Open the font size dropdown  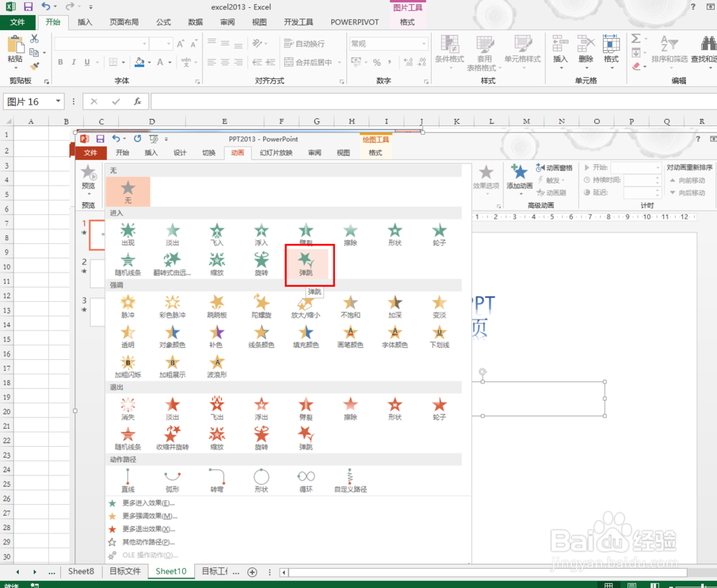point(168,44)
